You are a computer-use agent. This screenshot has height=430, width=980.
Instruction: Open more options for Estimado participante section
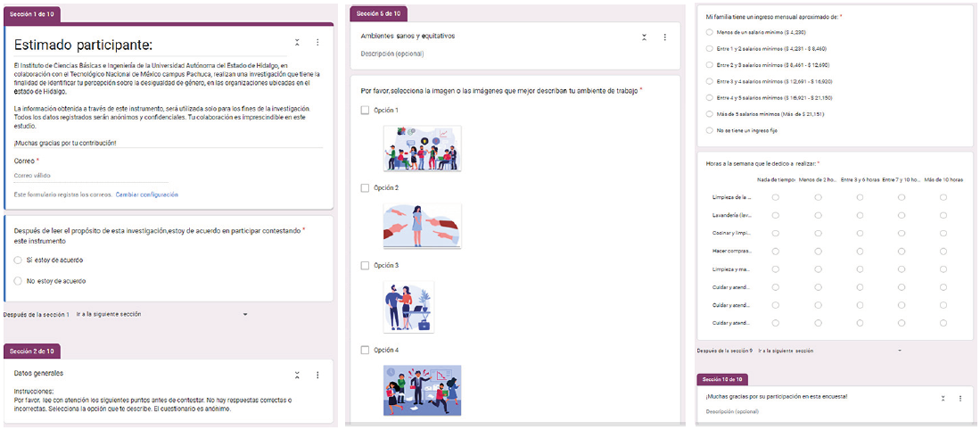point(317,43)
